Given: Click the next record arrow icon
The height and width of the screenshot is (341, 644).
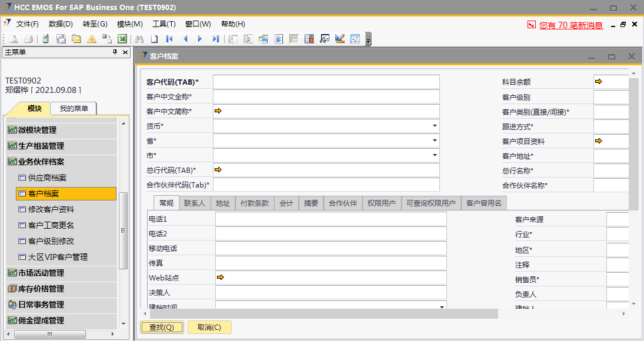Looking at the screenshot, I should (x=200, y=39).
